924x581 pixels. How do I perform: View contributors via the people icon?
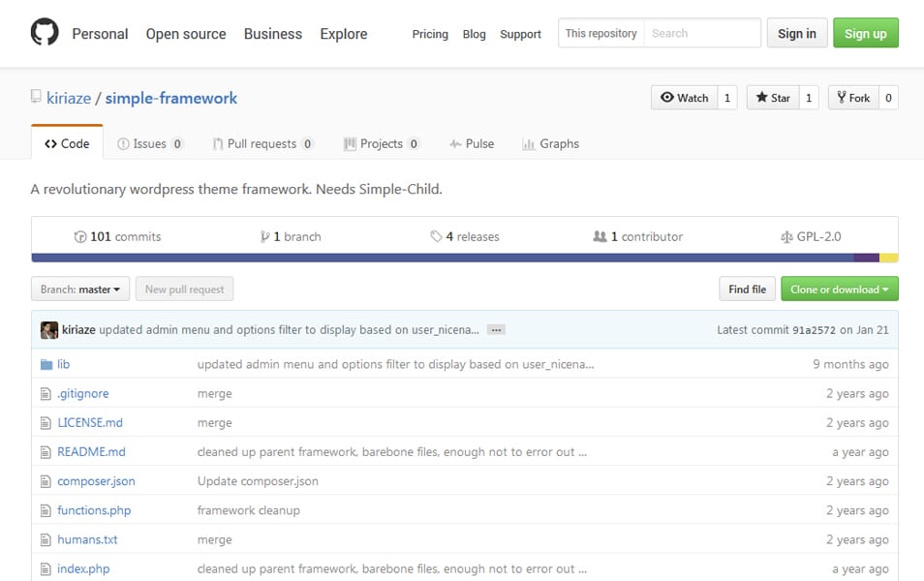click(599, 235)
